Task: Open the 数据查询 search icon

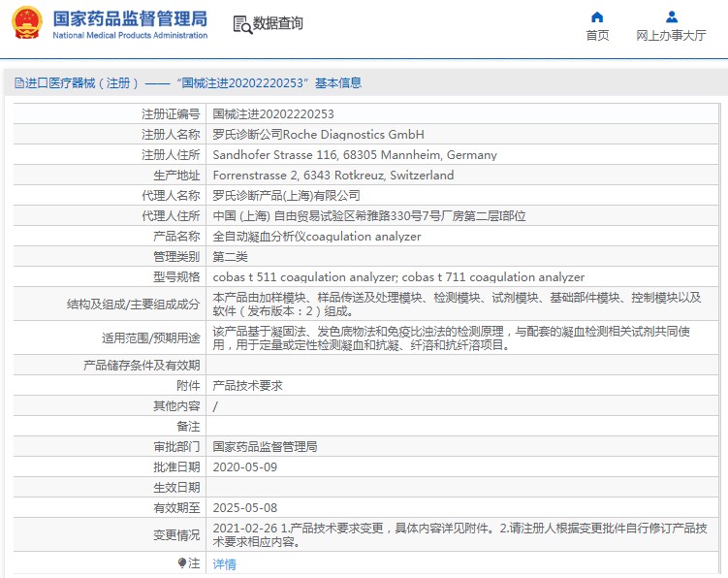Action: 242,24
